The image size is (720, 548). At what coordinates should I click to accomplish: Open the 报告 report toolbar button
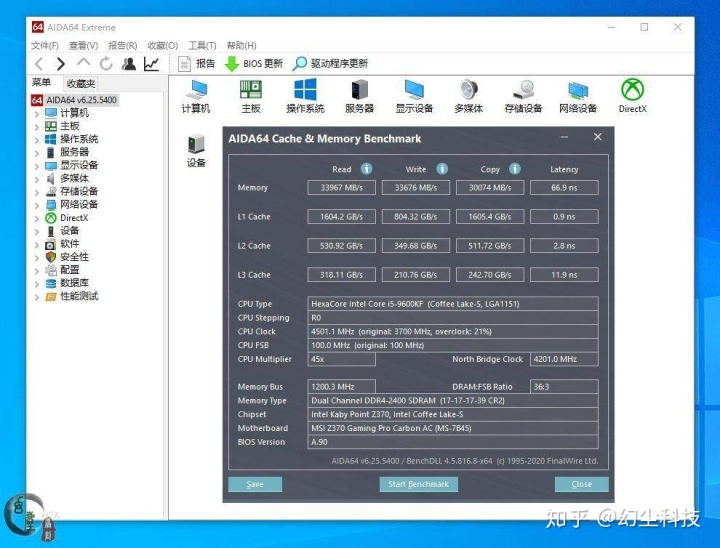[197, 63]
